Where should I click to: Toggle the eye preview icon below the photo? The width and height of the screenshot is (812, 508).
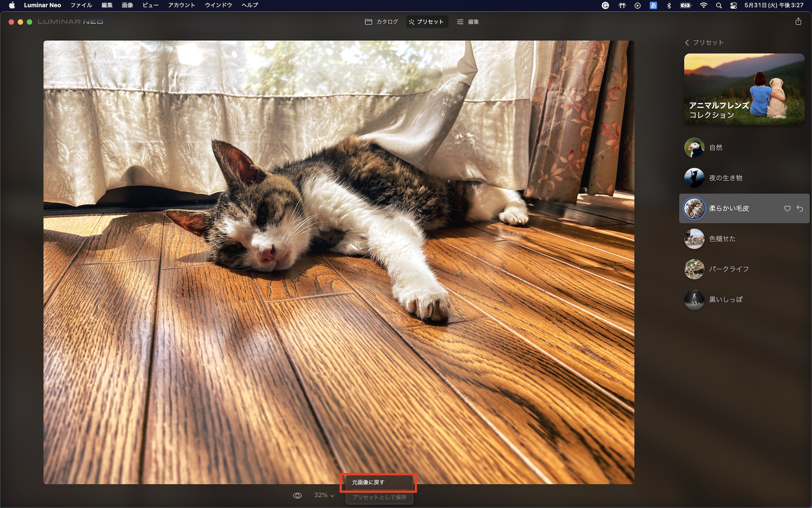[298, 495]
